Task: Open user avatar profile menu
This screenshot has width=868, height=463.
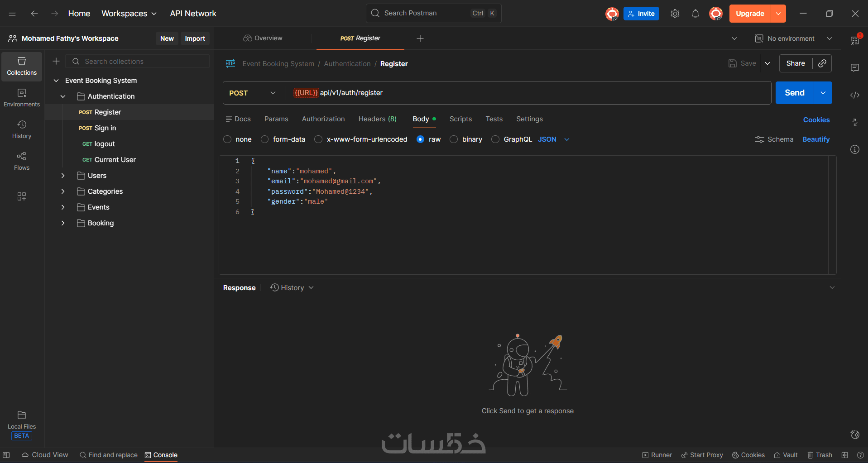Action: [x=716, y=14]
